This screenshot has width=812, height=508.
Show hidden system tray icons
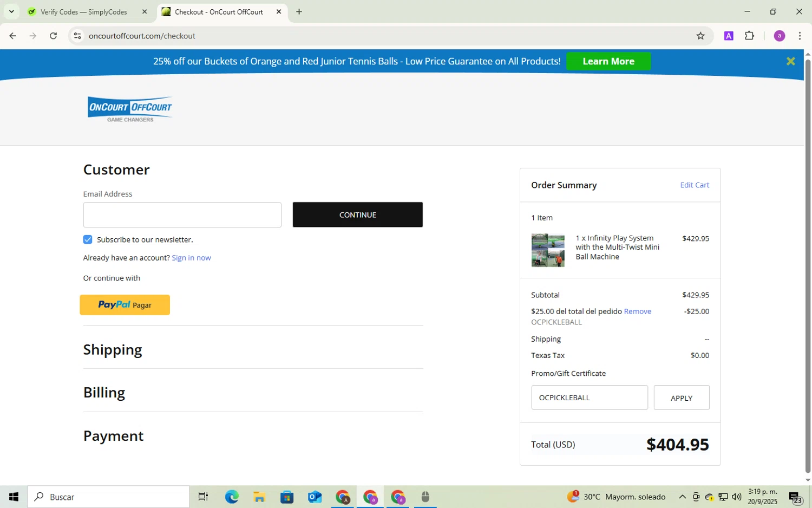click(682, 497)
